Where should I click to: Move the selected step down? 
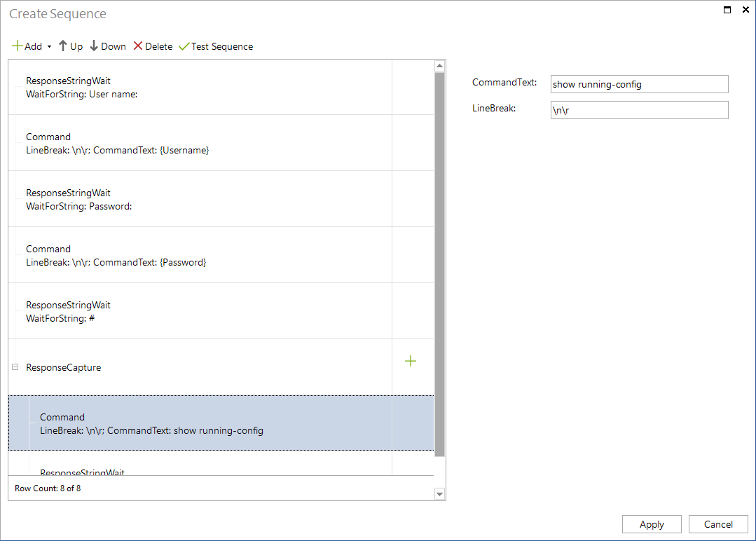(107, 46)
